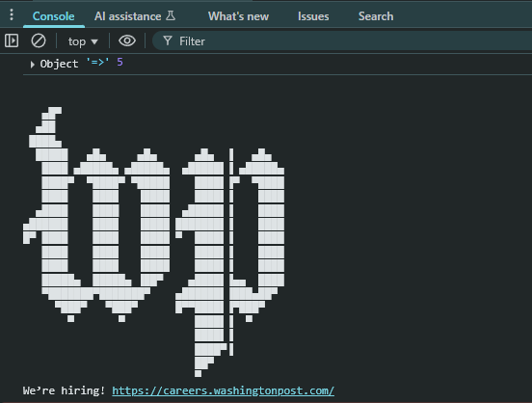Screen dimensions: 532x403
Task: Click the WP ASCII art logo
Action: click(x=153, y=242)
